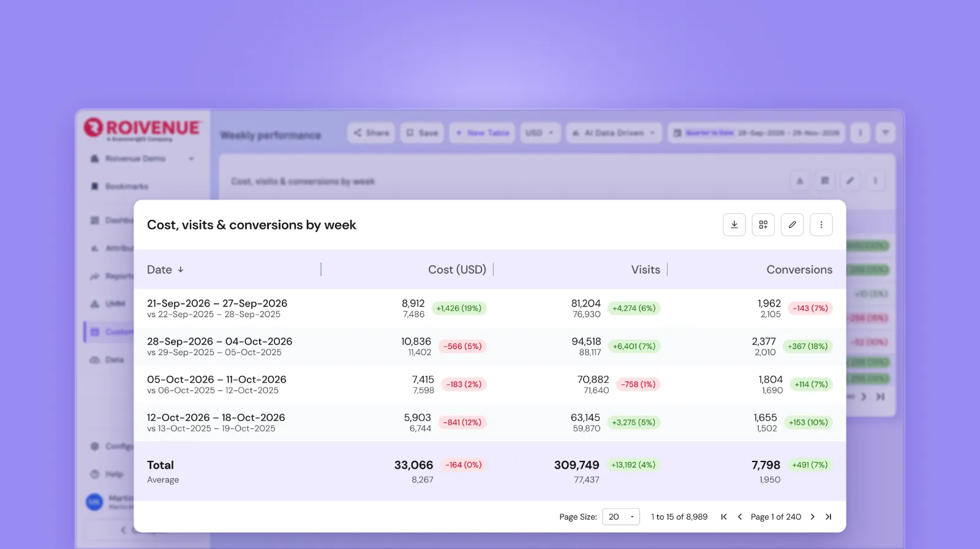Open the Page Size dropdown showing 20
The image size is (980, 549).
point(621,517)
